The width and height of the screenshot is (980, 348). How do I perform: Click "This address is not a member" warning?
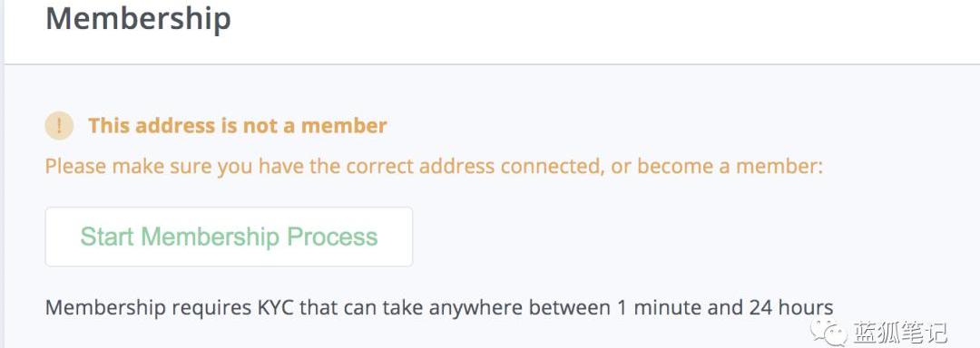pos(238,126)
